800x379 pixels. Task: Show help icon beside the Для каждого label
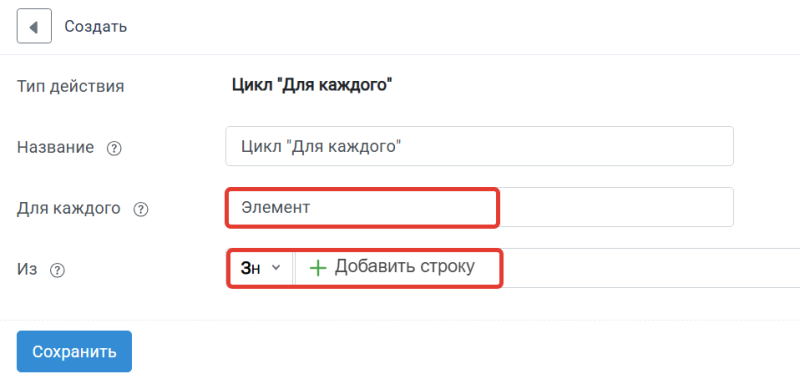[140, 210]
